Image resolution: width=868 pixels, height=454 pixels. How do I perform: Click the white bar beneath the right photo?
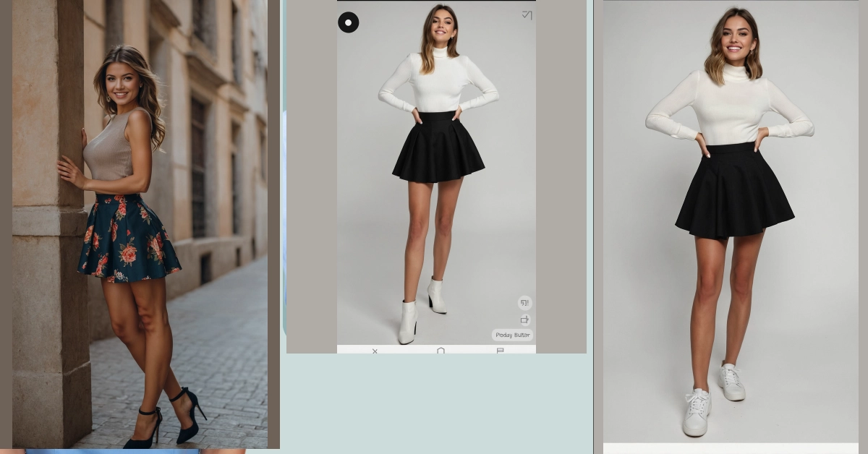point(731,448)
